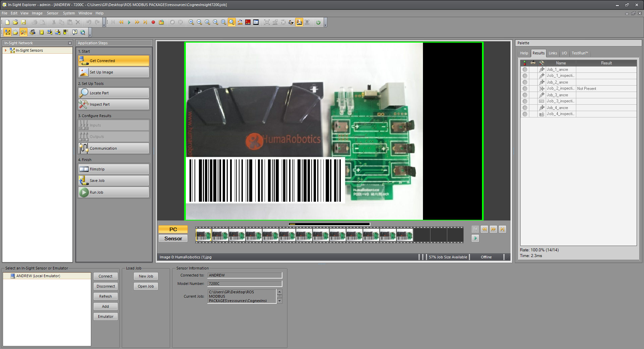Screen dimensions: 644x349
Task: Click the binoculars find toolbar icon
Action: (x=33, y=32)
